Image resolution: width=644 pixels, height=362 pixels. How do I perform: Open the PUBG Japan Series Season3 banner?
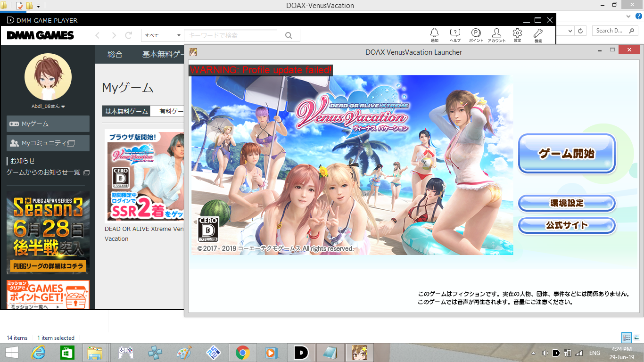point(48,233)
